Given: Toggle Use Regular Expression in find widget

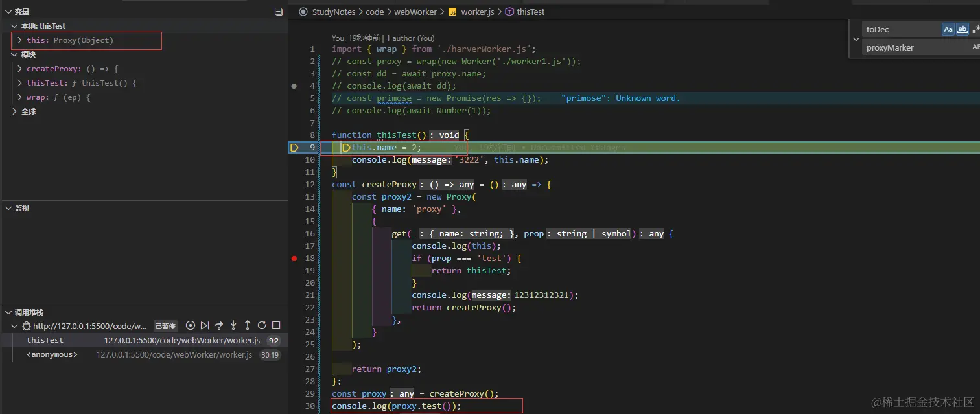Looking at the screenshot, I should click(975, 29).
